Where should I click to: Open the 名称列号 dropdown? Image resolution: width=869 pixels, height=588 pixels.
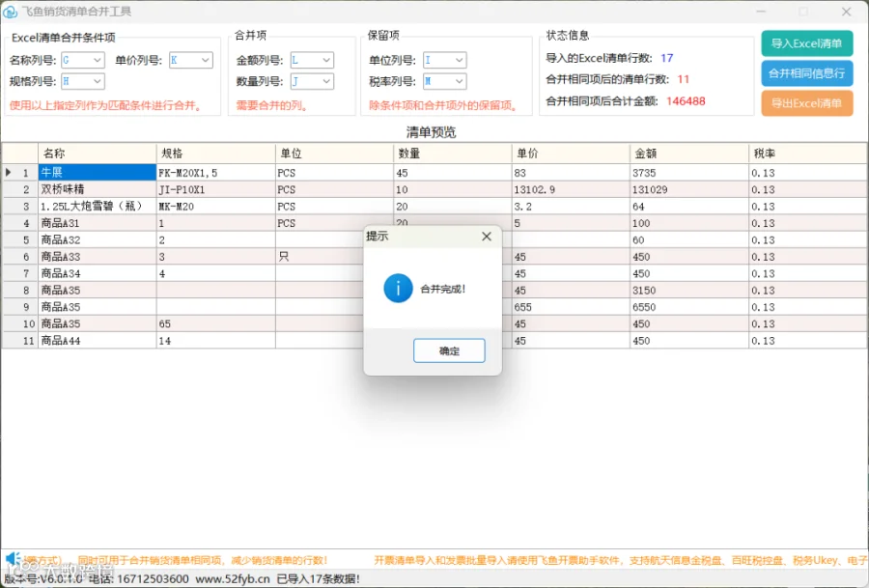[83, 60]
